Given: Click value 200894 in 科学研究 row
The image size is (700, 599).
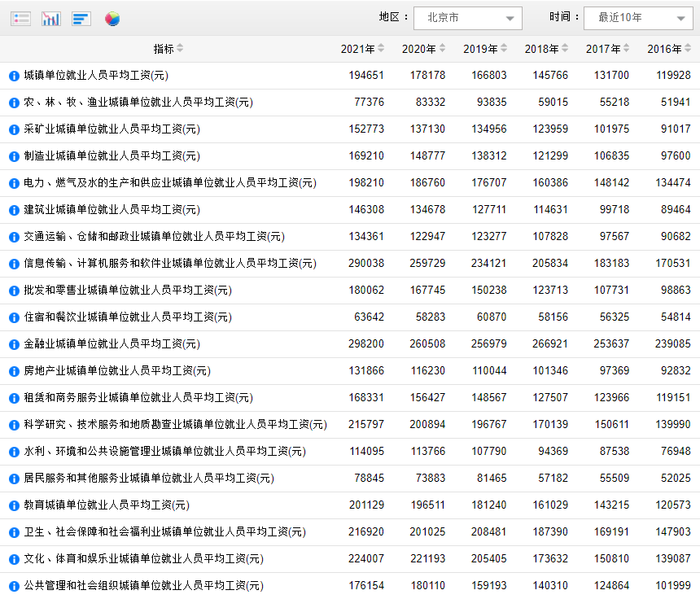Looking at the screenshot, I should tap(427, 425).
